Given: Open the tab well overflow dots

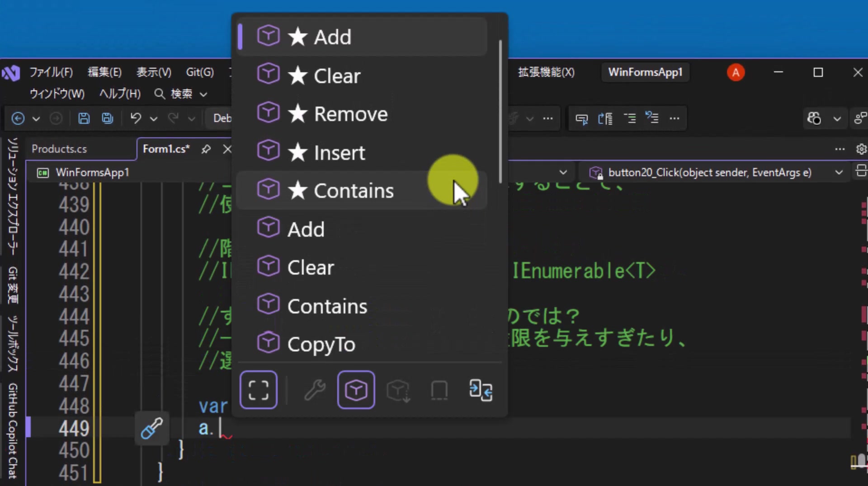Looking at the screenshot, I should tap(840, 149).
